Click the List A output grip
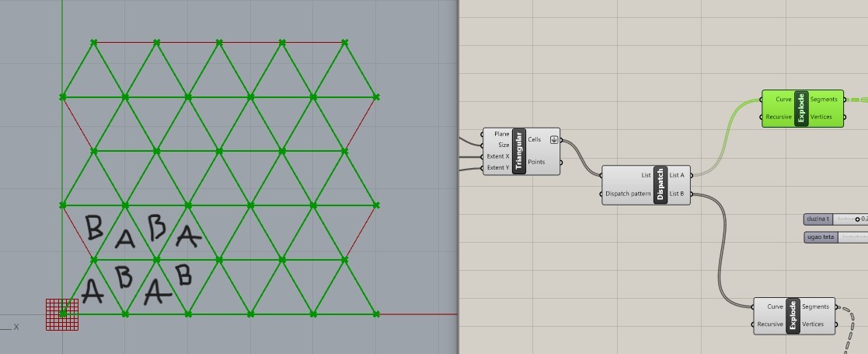868x354 pixels. tap(692, 176)
